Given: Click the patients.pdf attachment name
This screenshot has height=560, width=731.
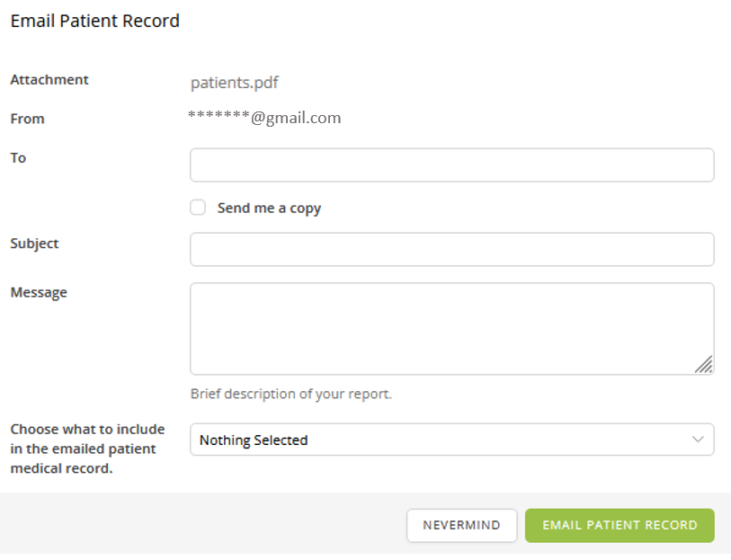Looking at the screenshot, I should (x=235, y=83).
